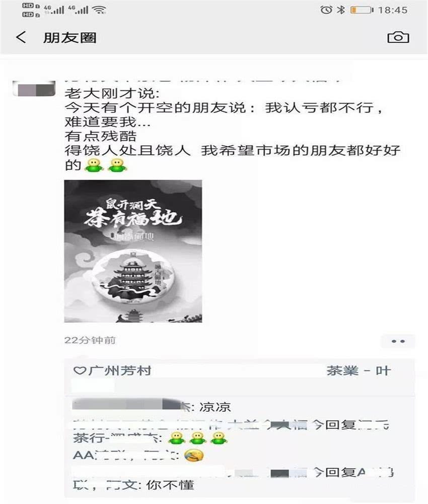The image size is (428, 504).
Task: Tap the 18:45 clock in status bar
Action: [393, 10]
